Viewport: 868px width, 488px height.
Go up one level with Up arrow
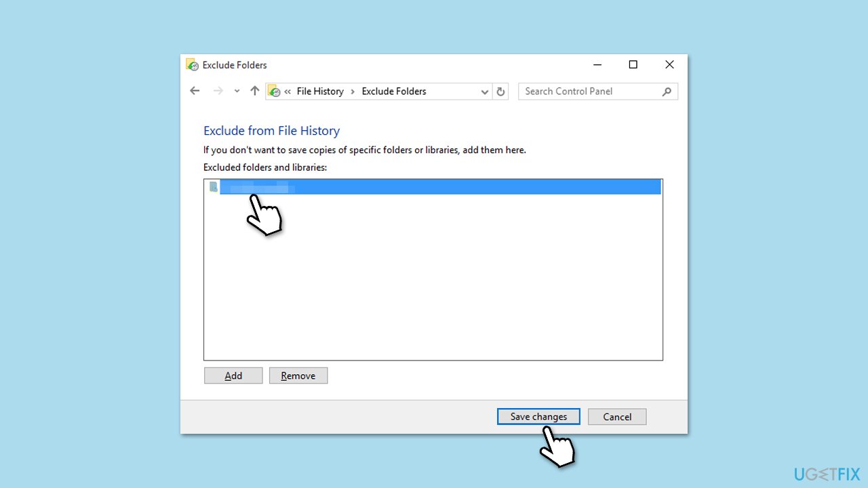255,91
